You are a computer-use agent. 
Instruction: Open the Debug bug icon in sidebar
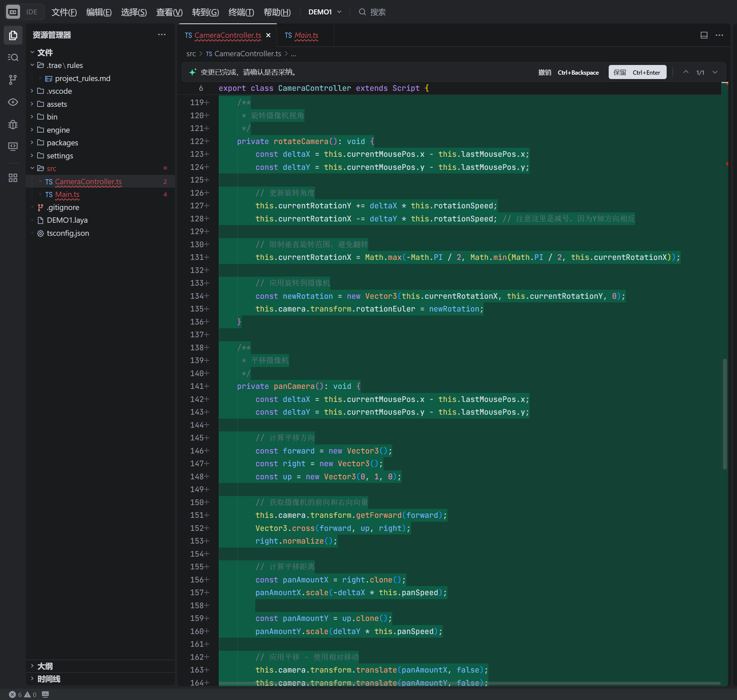13,124
